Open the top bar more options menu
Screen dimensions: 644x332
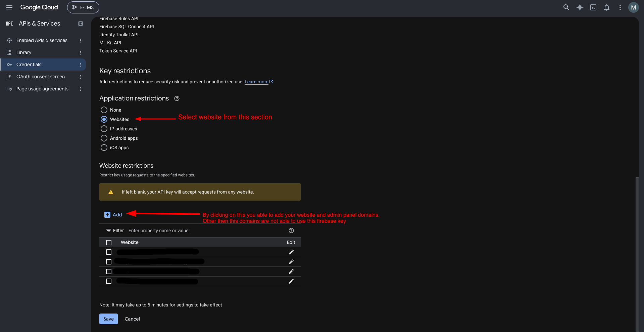[620, 7]
